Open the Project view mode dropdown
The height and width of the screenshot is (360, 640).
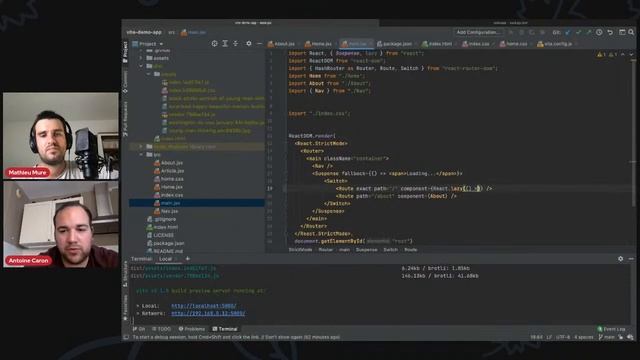pyautogui.click(x=148, y=44)
